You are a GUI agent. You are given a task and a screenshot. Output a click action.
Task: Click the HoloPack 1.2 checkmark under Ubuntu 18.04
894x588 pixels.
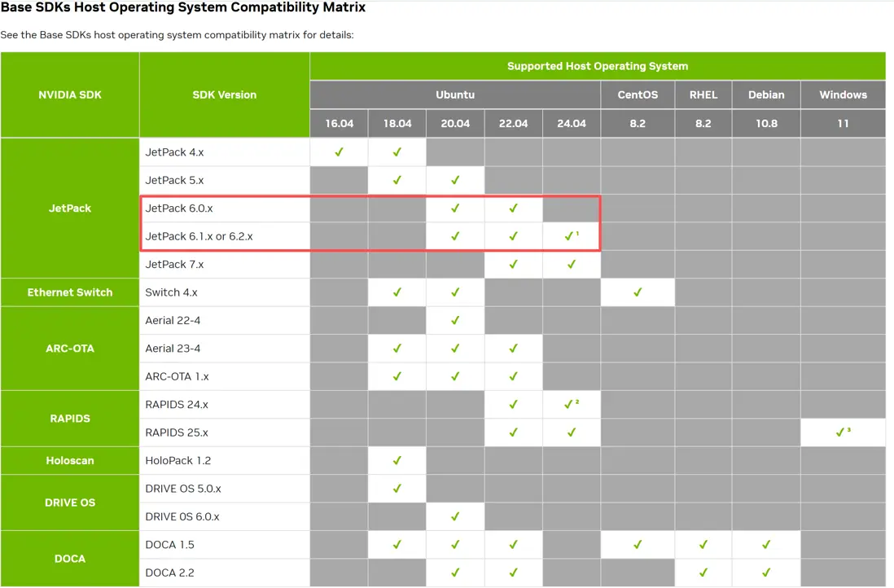tap(397, 460)
